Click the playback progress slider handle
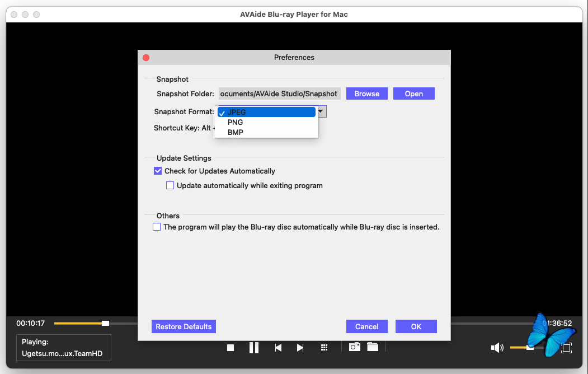 pyautogui.click(x=105, y=323)
